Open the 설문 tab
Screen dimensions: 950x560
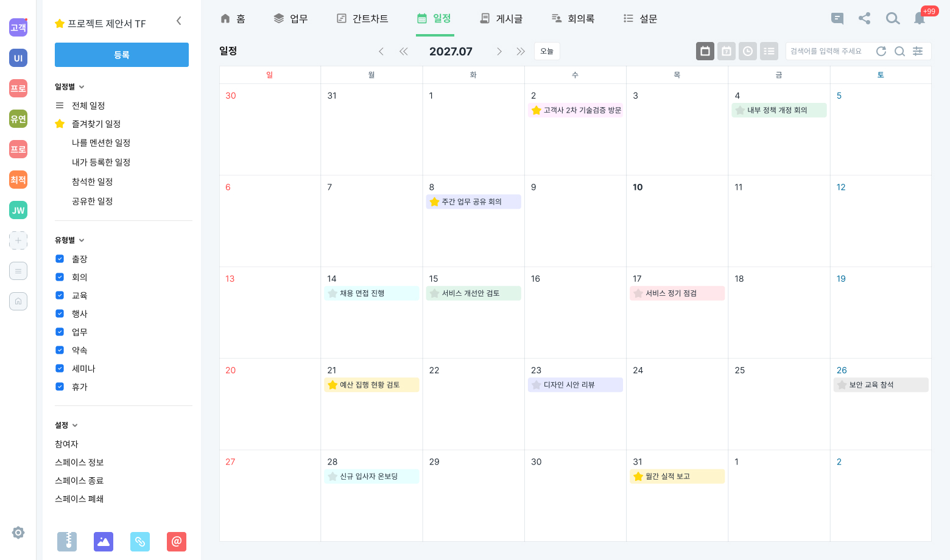point(640,19)
